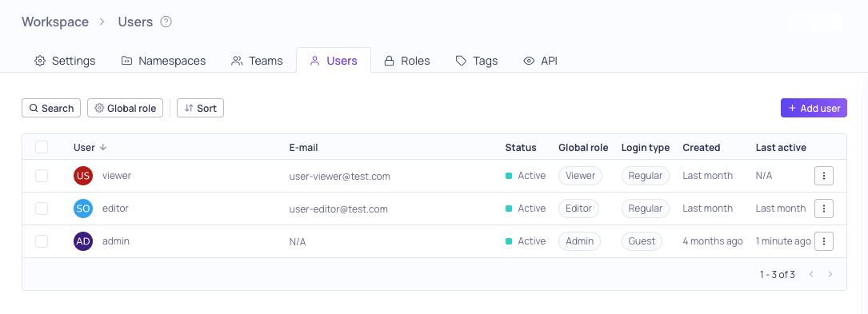Viewport: 868px width, 314px height.
Task: Click the Status column header
Action: pyautogui.click(x=521, y=148)
